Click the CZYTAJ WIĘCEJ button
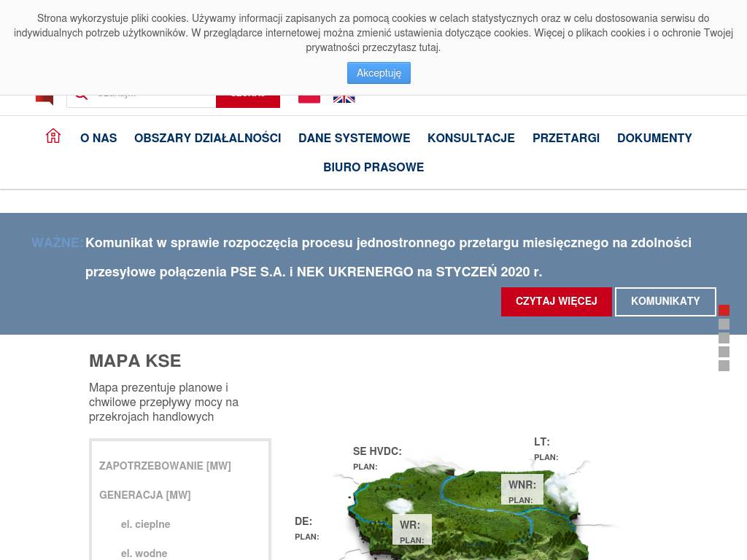 coord(556,301)
